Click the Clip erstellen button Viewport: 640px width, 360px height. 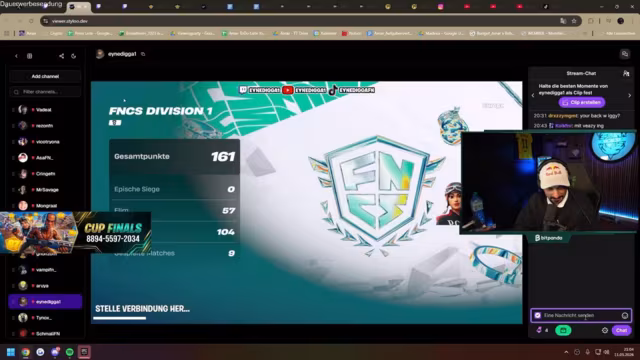tap(582, 102)
